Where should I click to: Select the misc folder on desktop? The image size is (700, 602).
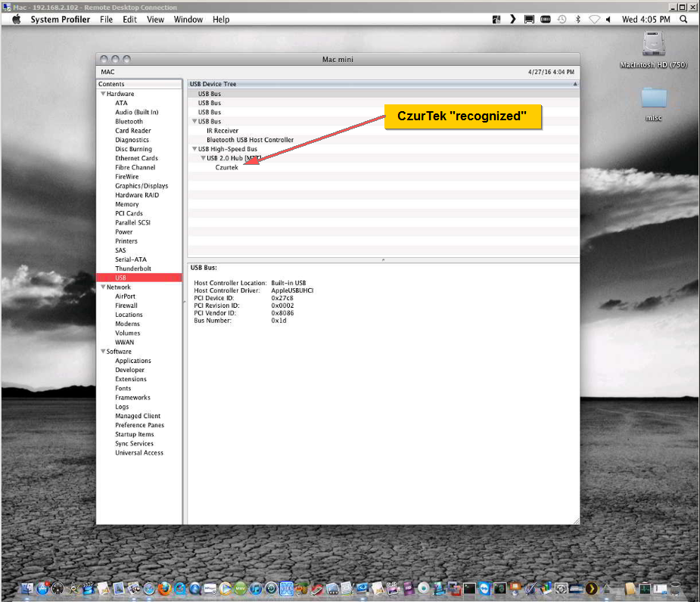pyautogui.click(x=654, y=98)
